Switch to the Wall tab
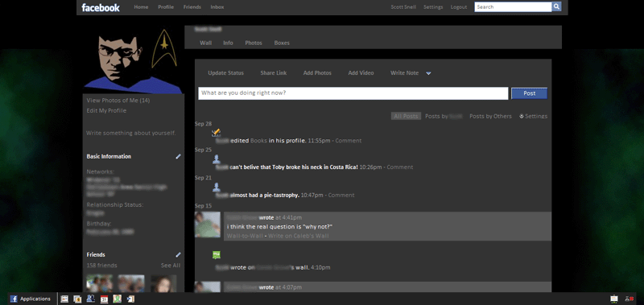Screen dimensions: 644x305 click(x=206, y=43)
